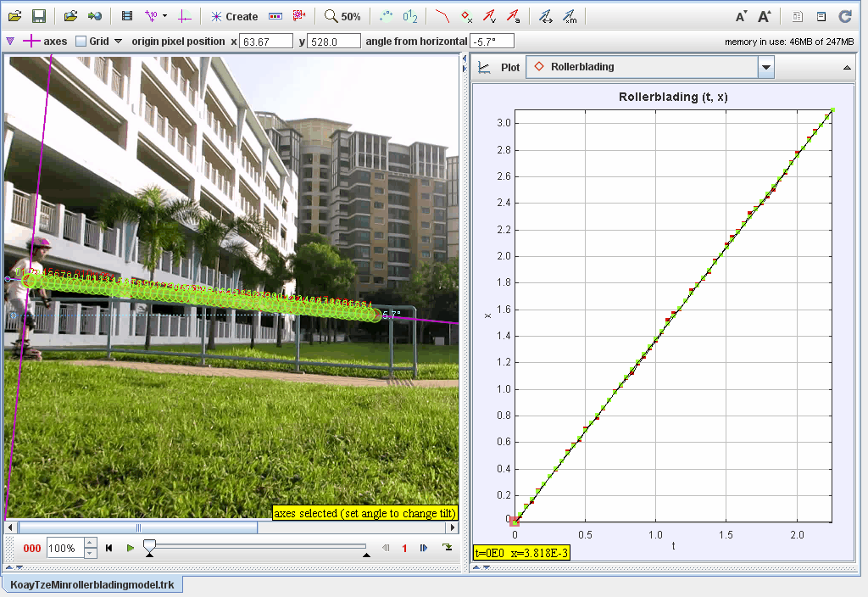Save the project with the floppy disk icon
The width and height of the screenshot is (868, 597).
(39, 16)
